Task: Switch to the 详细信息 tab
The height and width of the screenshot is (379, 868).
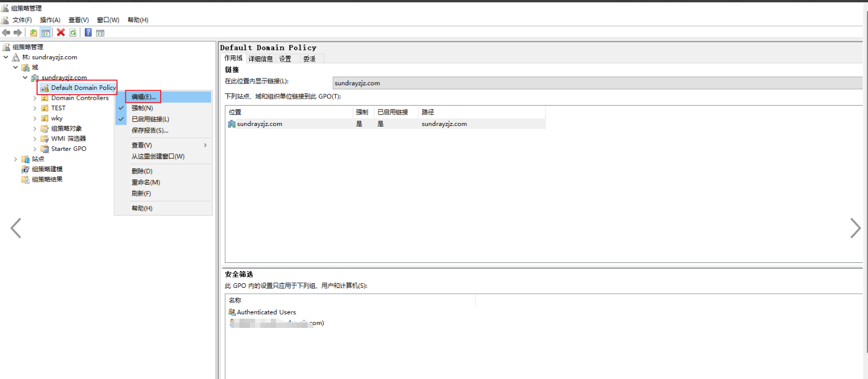Action: (260, 59)
